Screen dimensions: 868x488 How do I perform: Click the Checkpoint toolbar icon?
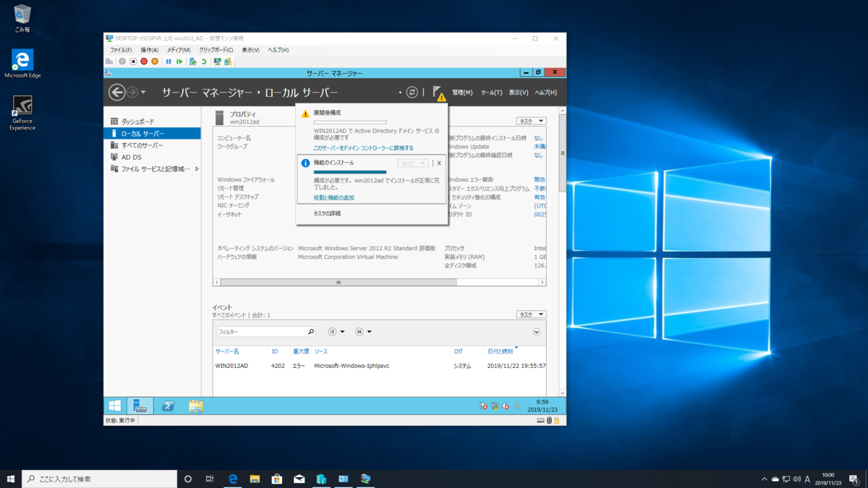point(193,61)
